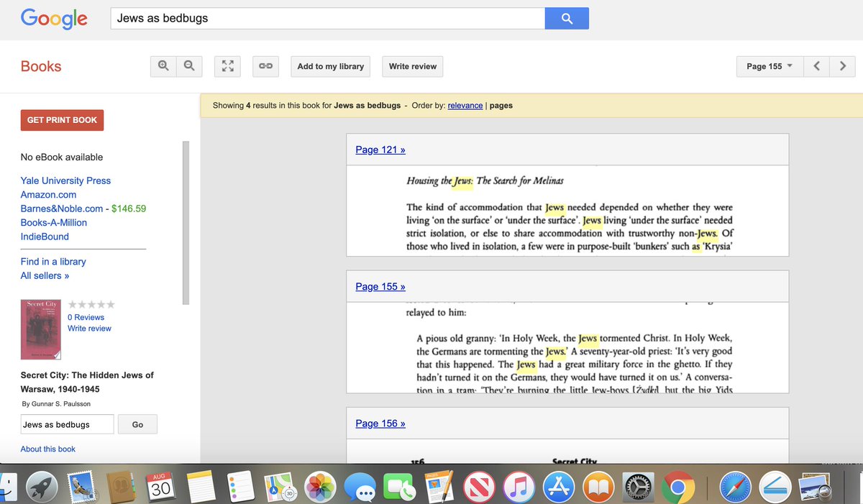Open Google Chrome in the Dock
863x504 pixels.
[677, 488]
